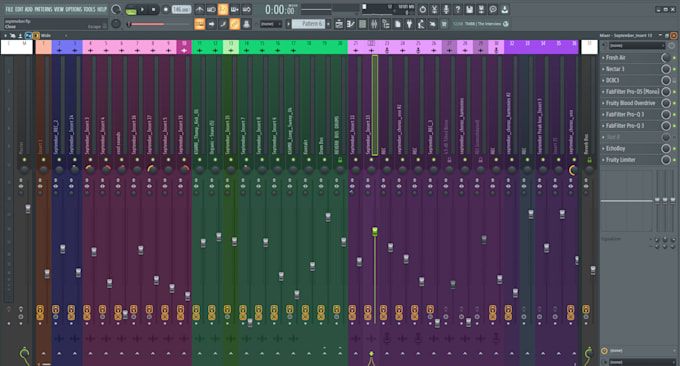Click the question mark help icon
Image resolution: width=680 pixels, height=366 pixels.
(x=458, y=9)
